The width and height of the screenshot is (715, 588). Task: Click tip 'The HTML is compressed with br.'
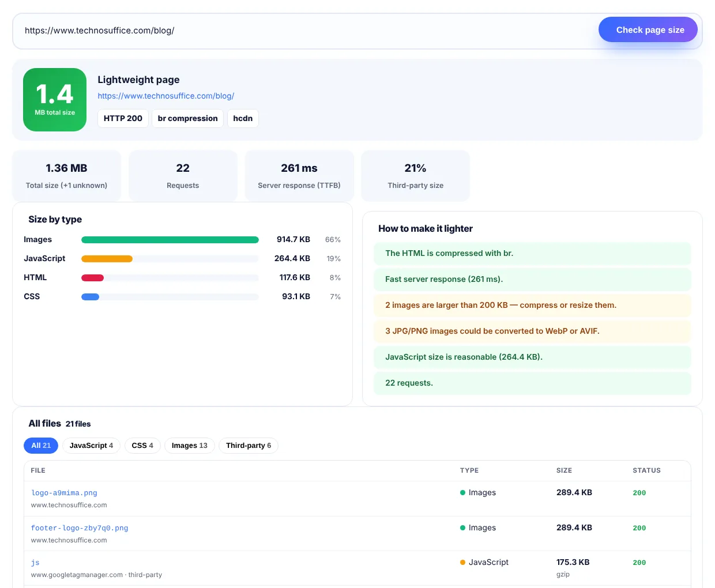click(x=532, y=254)
